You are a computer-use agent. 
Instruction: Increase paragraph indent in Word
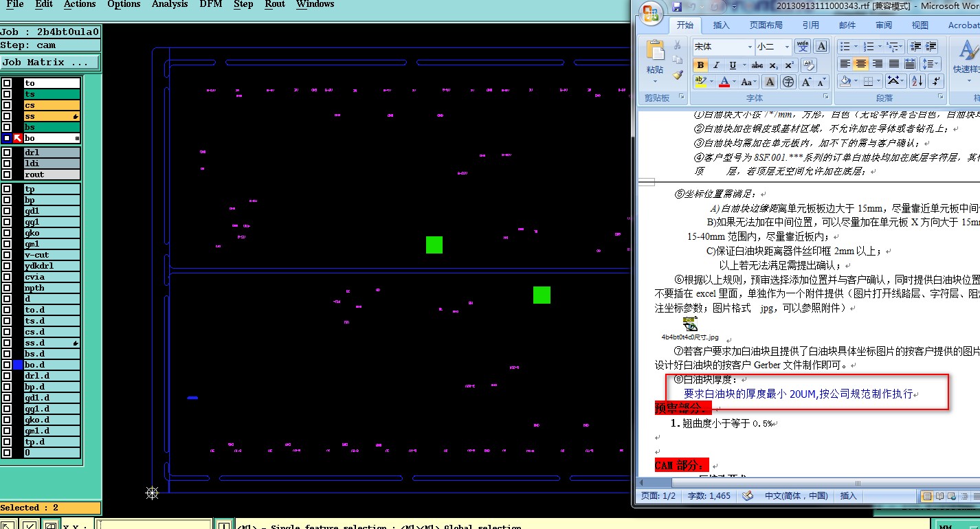click(x=932, y=46)
